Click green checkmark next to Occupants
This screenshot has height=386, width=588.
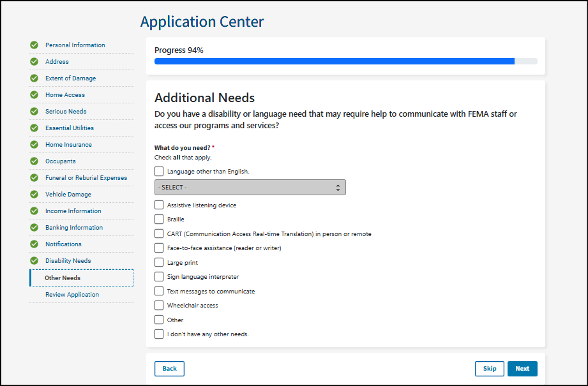(x=34, y=161)
